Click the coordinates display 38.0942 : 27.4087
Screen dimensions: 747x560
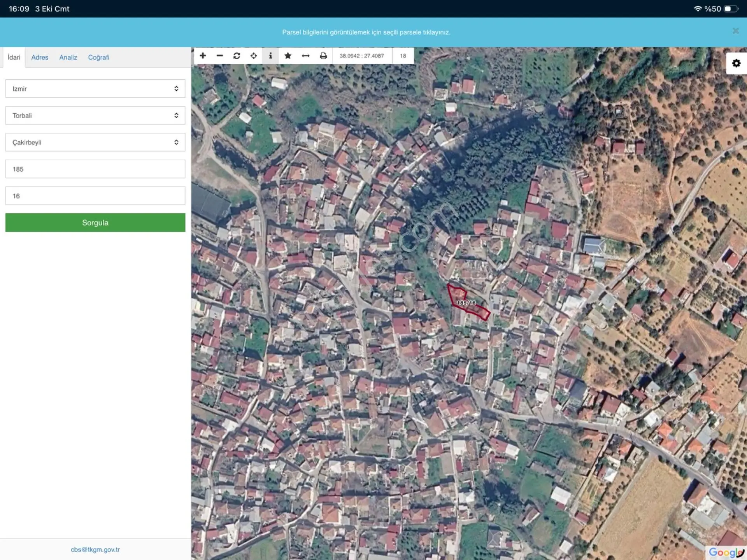362,56
